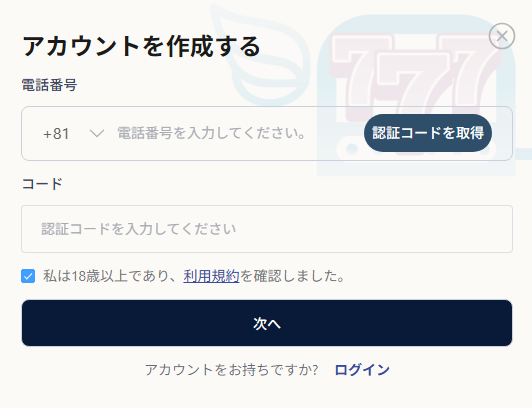The height and width of the screenshot is (408, 532).
Task: Click the コード field label
Action: [42, 184]
